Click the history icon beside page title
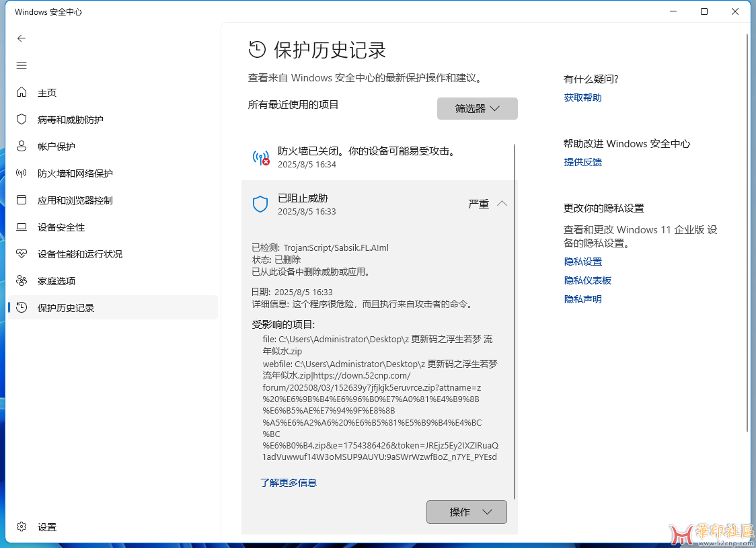 click(257, 49)
